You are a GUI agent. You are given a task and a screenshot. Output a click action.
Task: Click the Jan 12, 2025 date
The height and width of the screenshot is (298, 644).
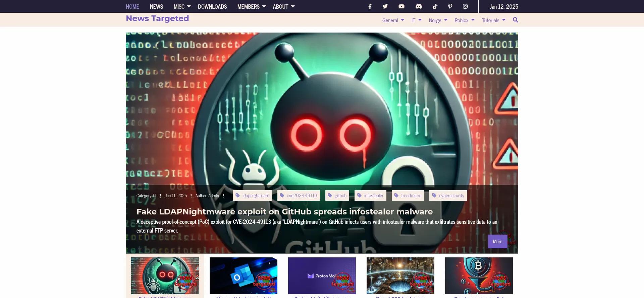(503, 7)
